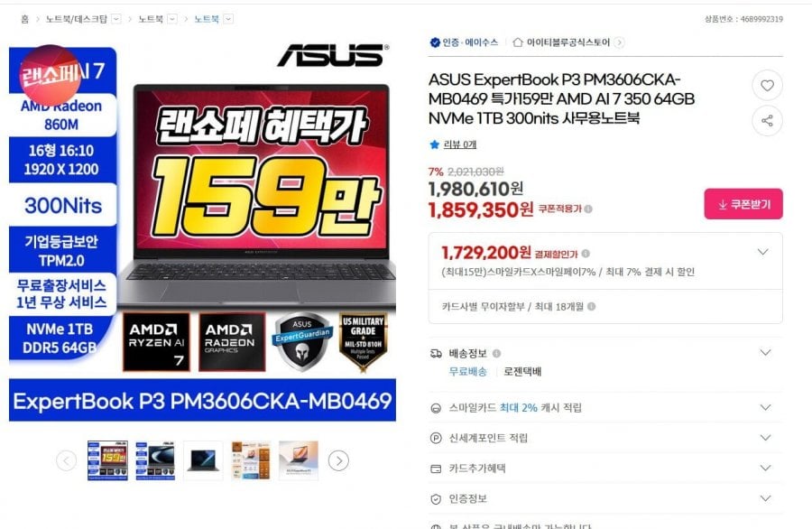Click payment discount price info icon

click(x=586, y=254)
